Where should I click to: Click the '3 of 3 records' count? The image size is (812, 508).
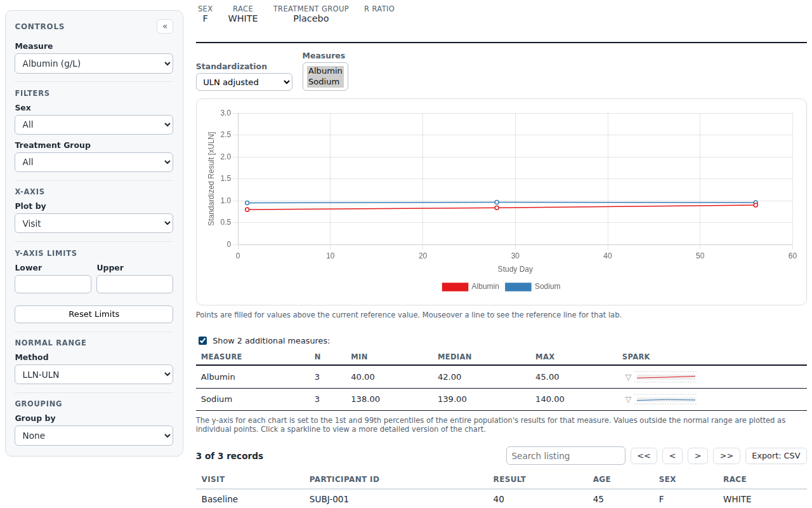point(230,456)
